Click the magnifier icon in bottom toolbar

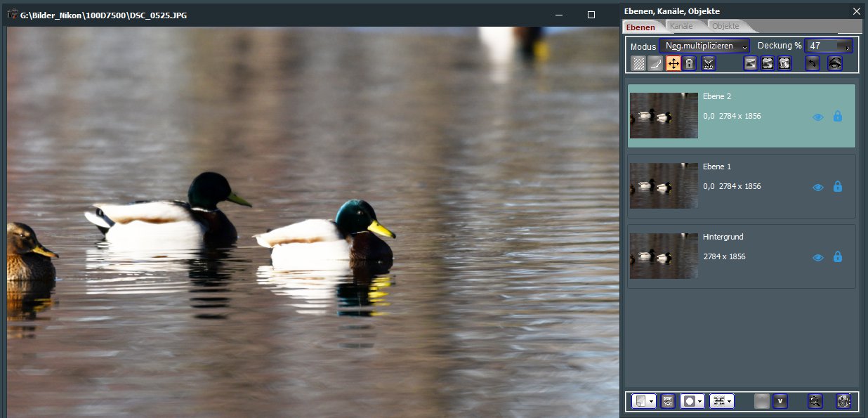point(815,401)
